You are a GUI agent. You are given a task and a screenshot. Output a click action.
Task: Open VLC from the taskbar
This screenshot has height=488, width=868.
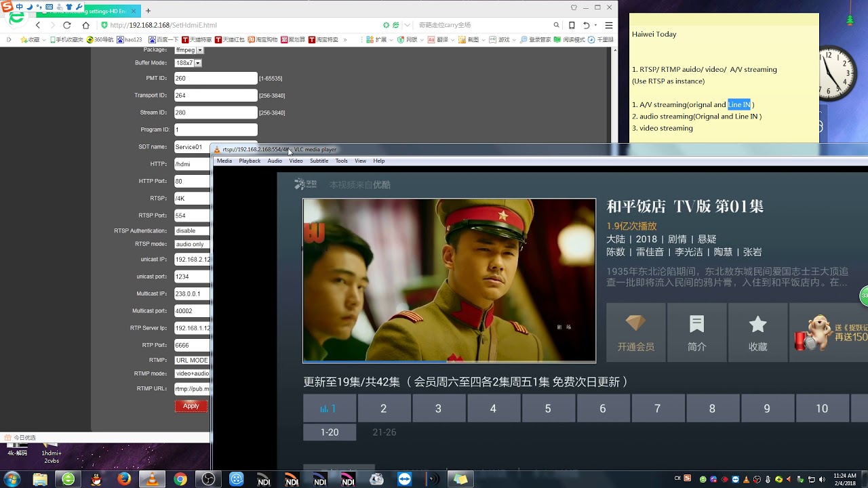point(152,479)
